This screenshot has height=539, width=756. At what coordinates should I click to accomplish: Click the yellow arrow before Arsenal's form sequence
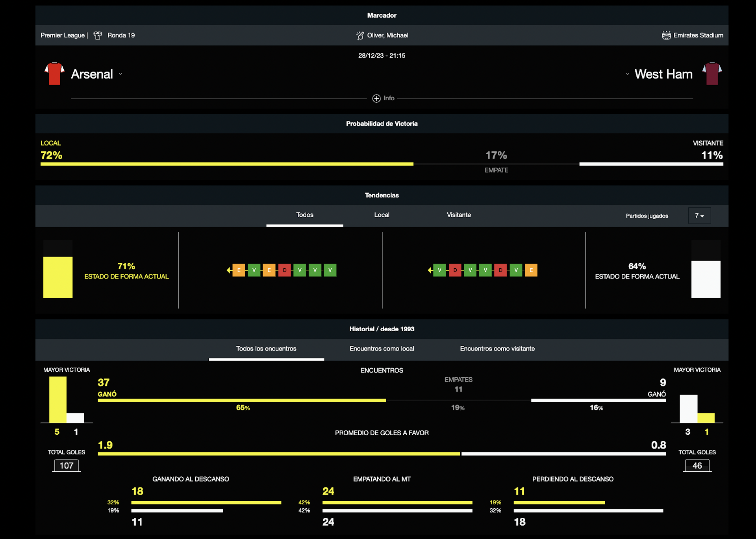[x=229, y=270]
